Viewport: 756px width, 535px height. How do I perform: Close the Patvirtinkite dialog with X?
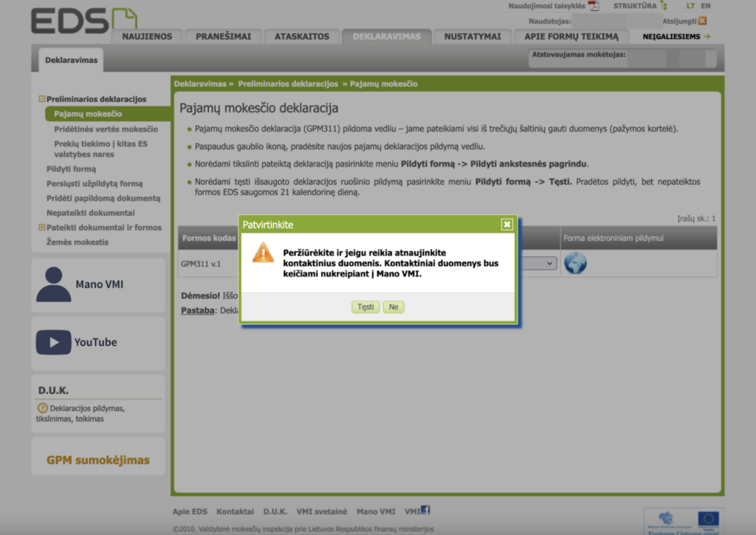(x=506, y=224)
